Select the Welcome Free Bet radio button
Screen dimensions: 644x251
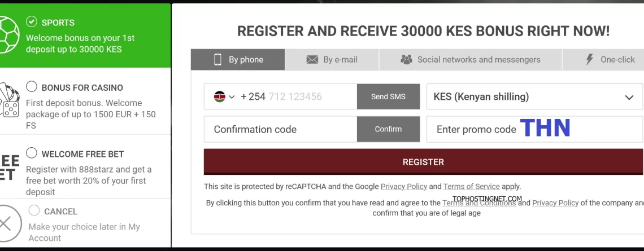pos(32,153)
